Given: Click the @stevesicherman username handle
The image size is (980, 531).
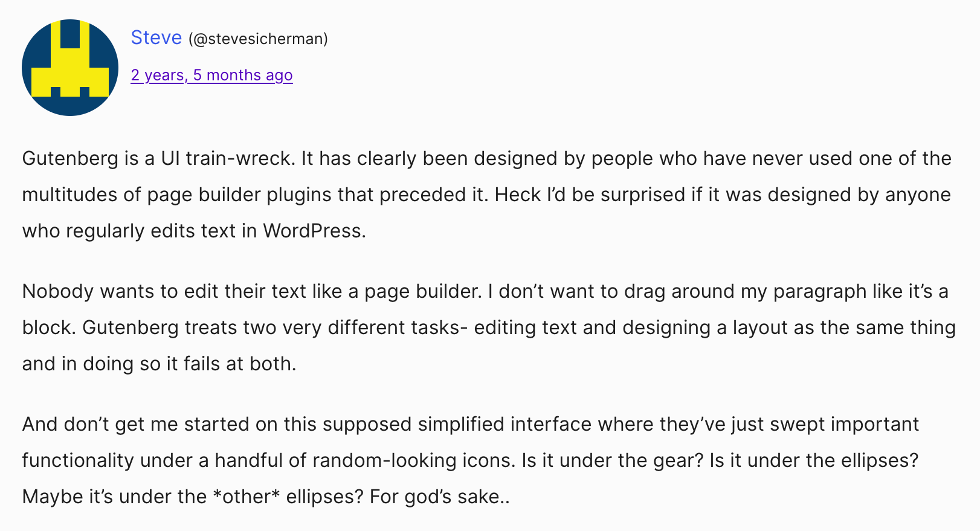Looking at the screenshot, I should [258, 39].
